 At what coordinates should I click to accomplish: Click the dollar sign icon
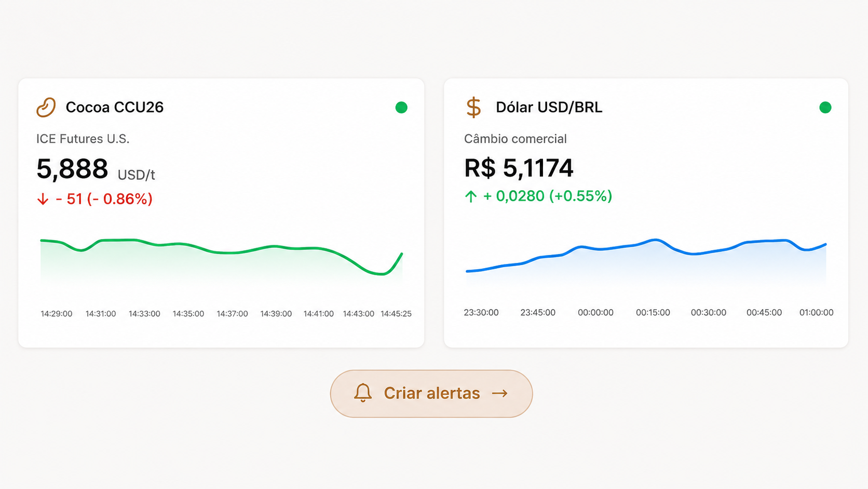pyautogui.click(x=473, y=108)
